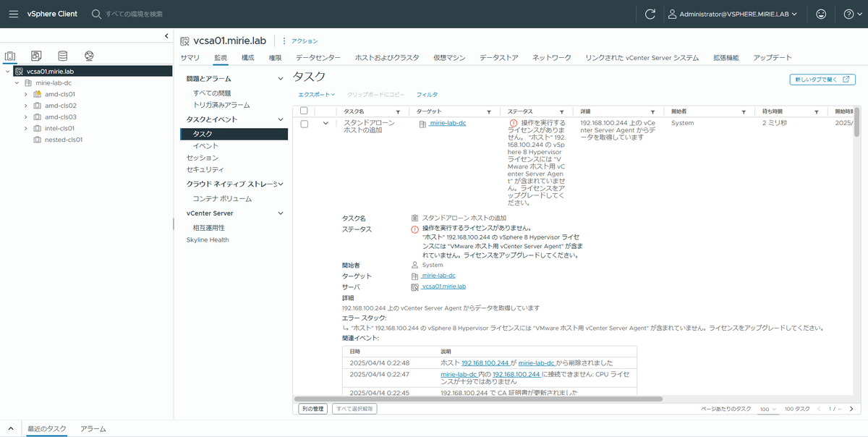Filter the 待ち時間 column
This screenshot has width=868, height=437.
click(817, 112)
